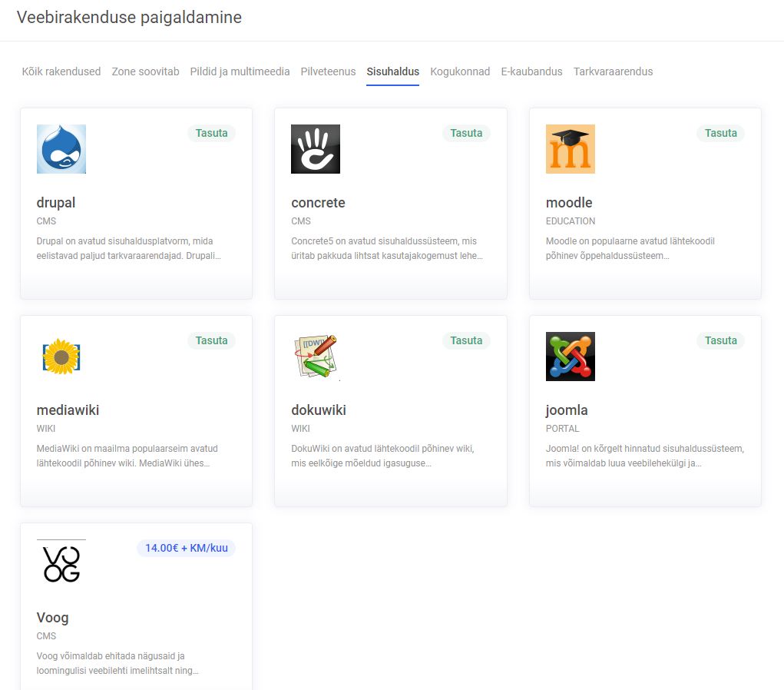This screenshot has height=690, width=784.
Task: Select the Tarkvaraarendus tab
Action: 613,71
